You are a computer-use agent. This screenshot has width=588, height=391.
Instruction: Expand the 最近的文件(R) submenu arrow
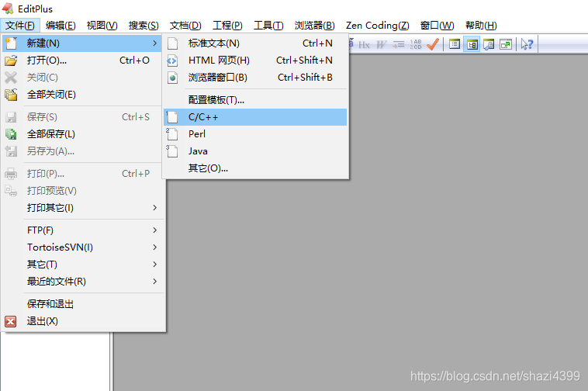pos(155,281)
